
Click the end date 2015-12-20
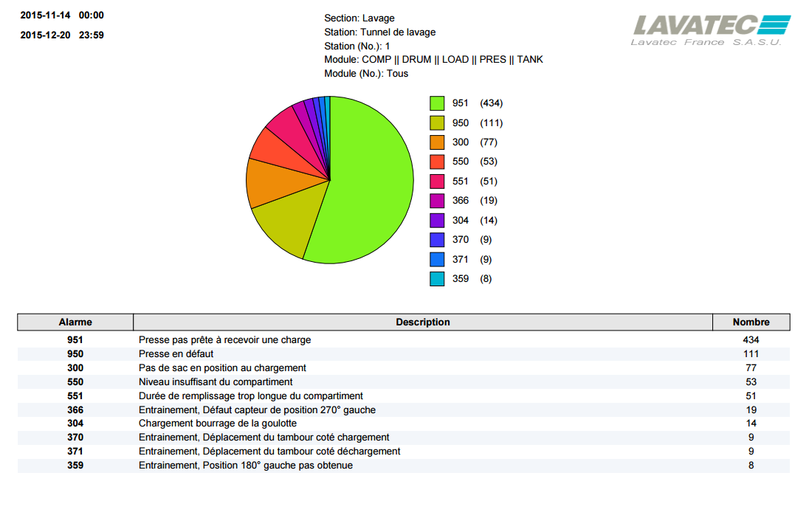(45, 35)
